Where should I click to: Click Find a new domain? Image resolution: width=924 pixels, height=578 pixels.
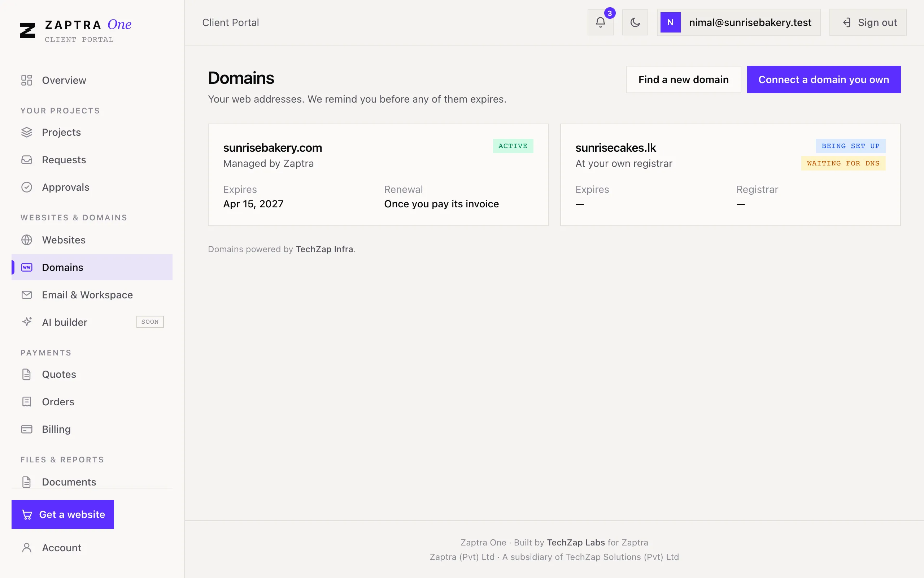point(684,79)
